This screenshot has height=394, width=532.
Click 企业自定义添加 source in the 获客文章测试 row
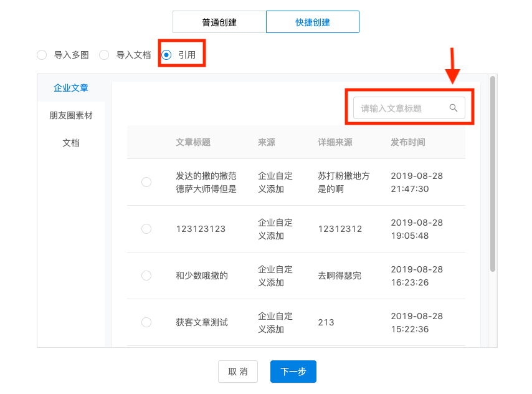pos(275,323)
